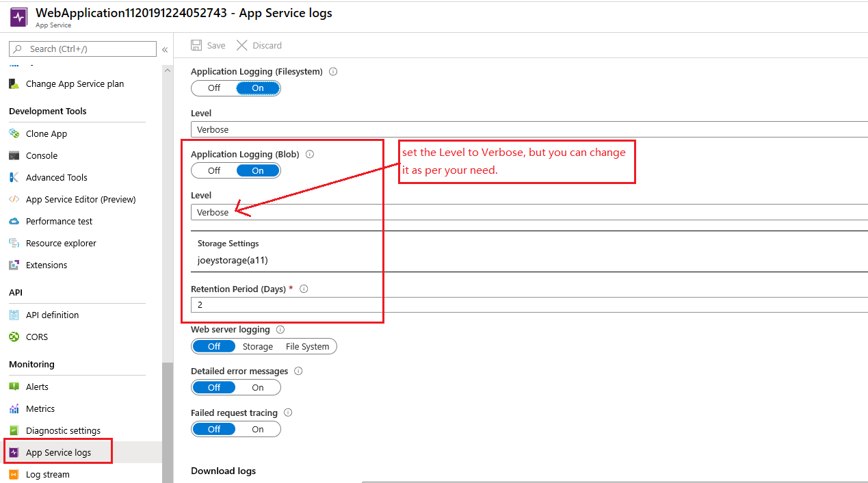Turn Application Logging (Filesystem) On
The height and width of the screenshot is (483, 868).
pyautogui.click(x=258, y=88)
